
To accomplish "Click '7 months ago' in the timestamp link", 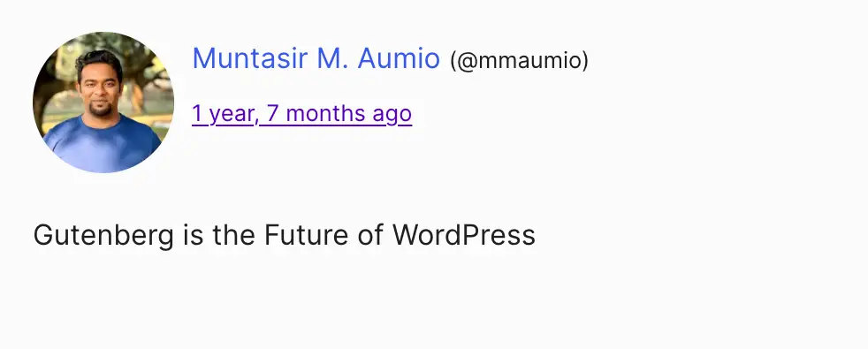I will (x=339, y=114).
